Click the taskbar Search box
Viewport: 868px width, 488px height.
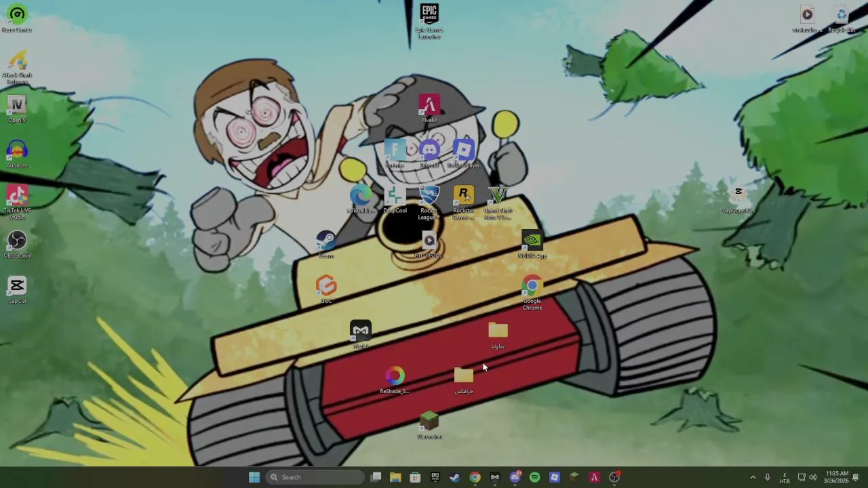click(316, 477)
